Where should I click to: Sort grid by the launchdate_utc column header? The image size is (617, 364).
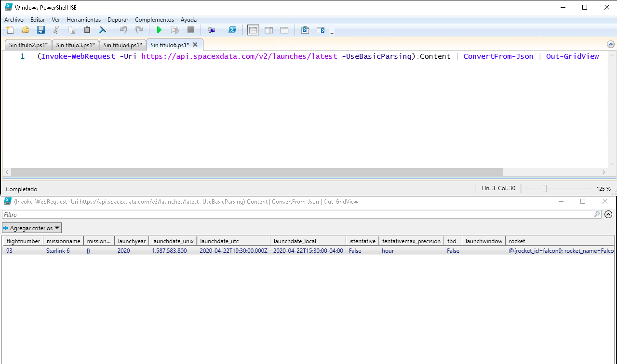coord(233,241)
